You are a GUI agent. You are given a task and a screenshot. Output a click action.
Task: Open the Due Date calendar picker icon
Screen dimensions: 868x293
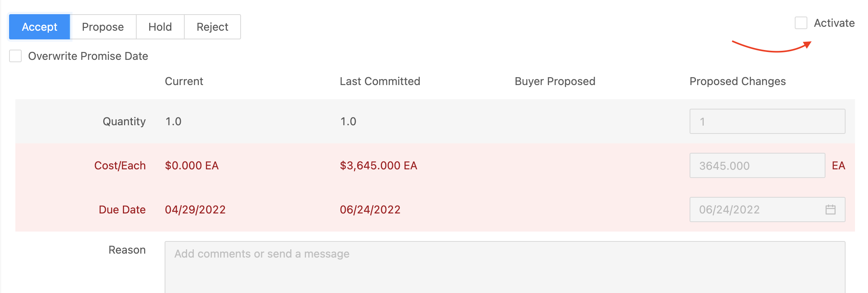[831, 210]
